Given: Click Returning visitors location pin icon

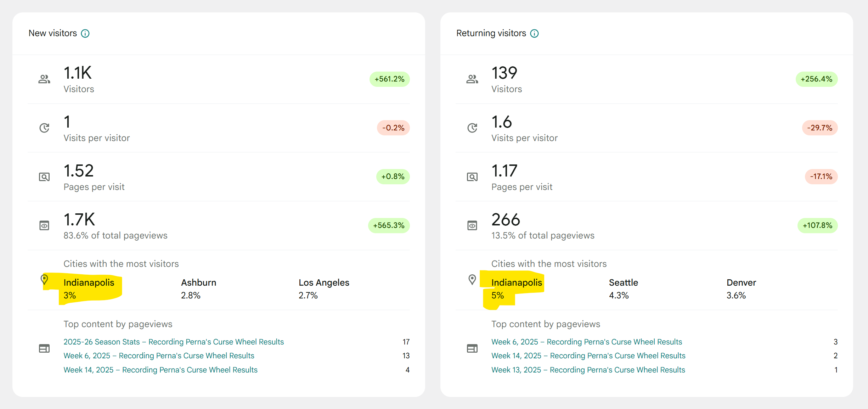Looking at the screenshot, I should click(x=472, y=280).
